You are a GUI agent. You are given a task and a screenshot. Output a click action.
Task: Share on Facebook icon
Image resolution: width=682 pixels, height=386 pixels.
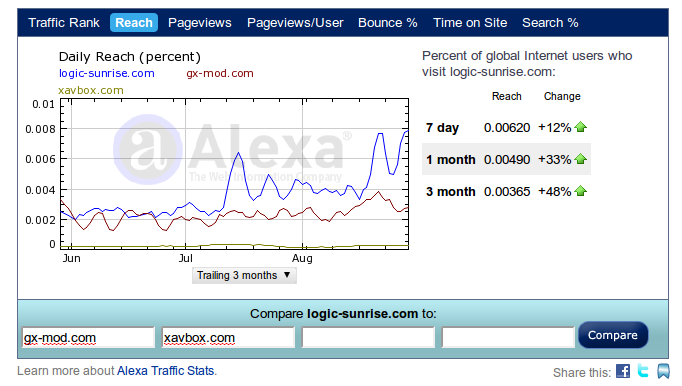623,371
